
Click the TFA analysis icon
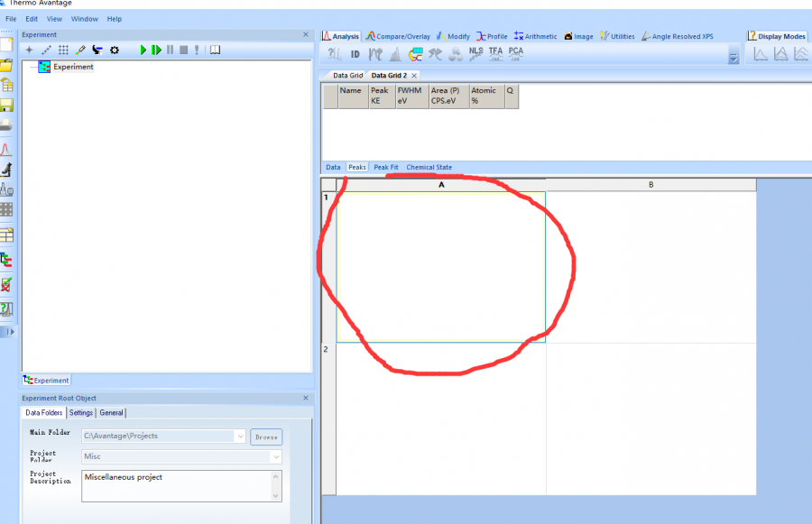click(495, 53)
